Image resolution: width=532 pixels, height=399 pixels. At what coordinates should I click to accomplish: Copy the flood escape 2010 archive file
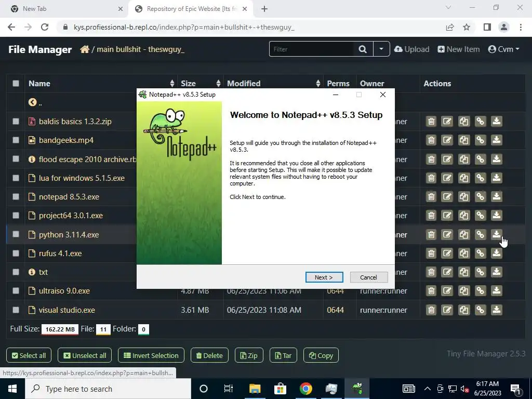(464, 159)
